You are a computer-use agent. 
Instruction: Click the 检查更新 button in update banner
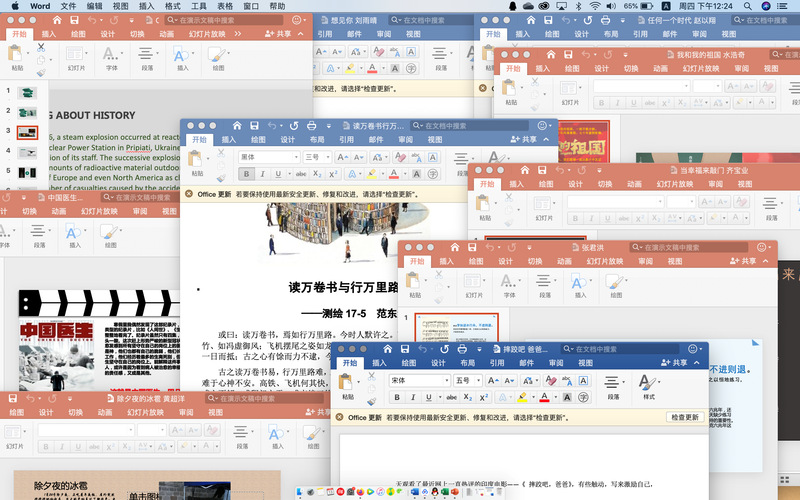pos(684,417)
